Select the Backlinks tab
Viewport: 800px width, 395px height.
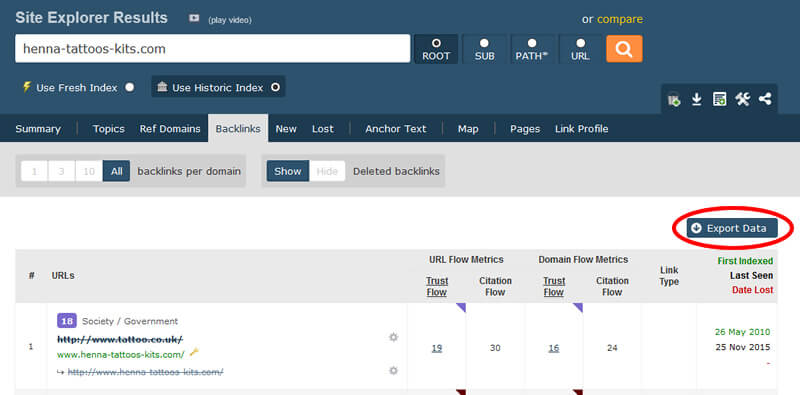[x=238, y=129]
